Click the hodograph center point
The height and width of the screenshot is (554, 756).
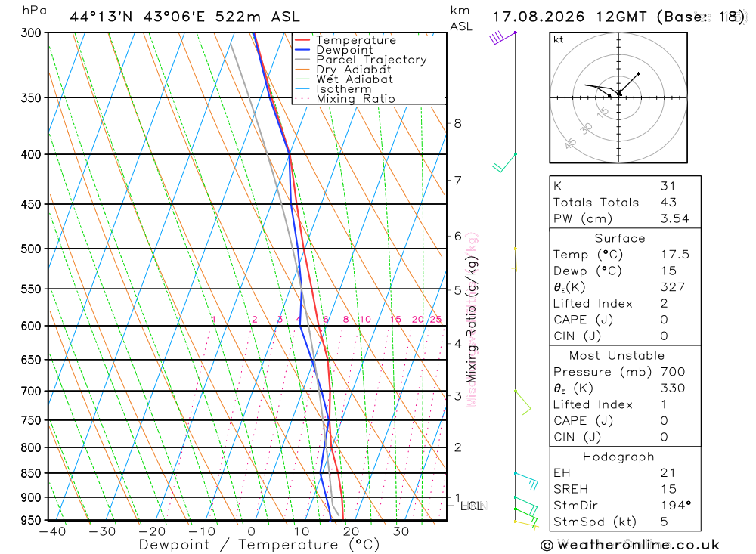618,97
